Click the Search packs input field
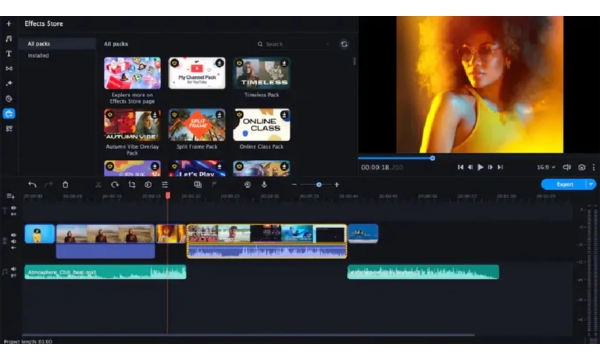 [293, 44]
